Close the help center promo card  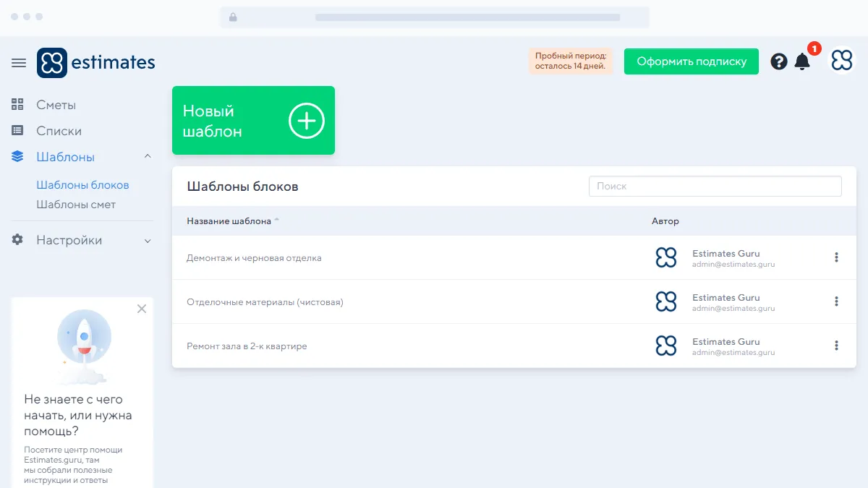tap(142, 309)
